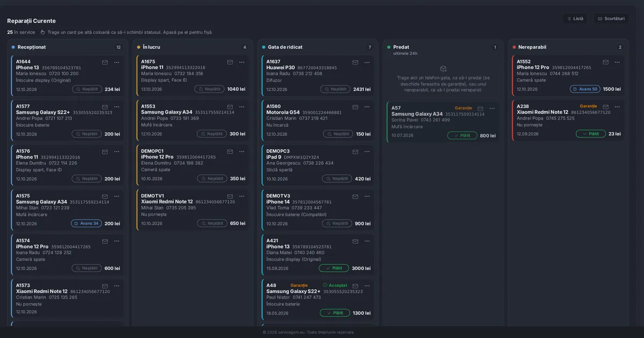Open the three-dot menu on card A1573
The image size is (644, 338).
point(116,286)
